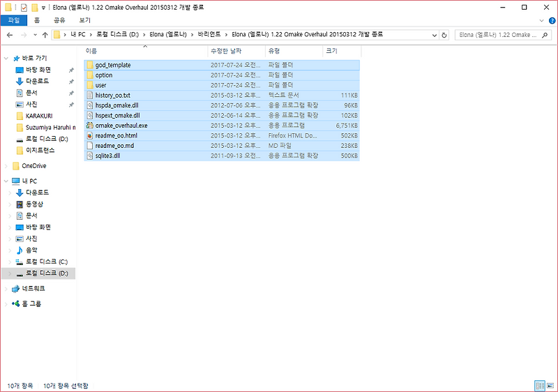The height and width of the screenshot is (392, 558).
Task: Expand 로컬 디스크 (D:) tree node
Action: tap(10, 273)
